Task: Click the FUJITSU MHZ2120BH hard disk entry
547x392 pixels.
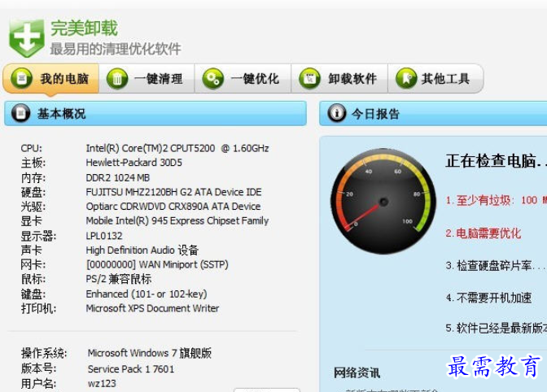Action: 173,193
